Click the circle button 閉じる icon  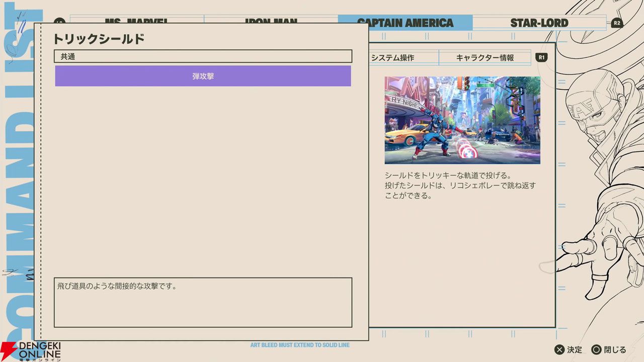click(x=596, y=350)
